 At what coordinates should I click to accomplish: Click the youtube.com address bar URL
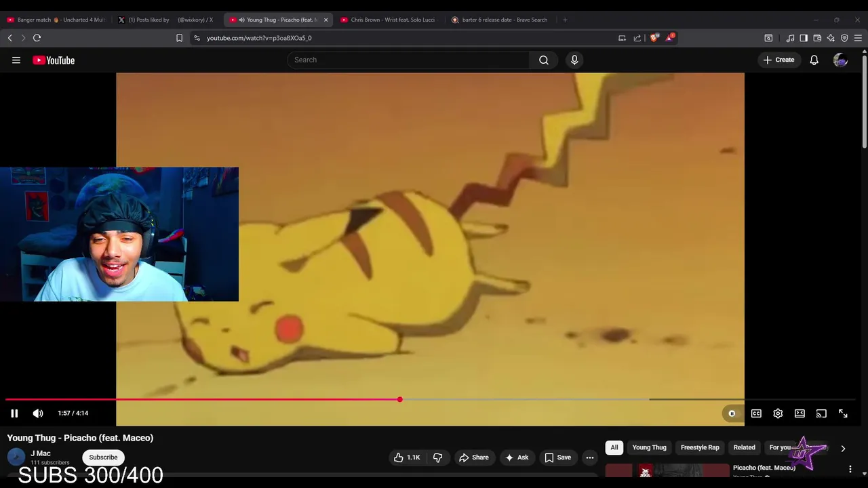click(259, 38)
